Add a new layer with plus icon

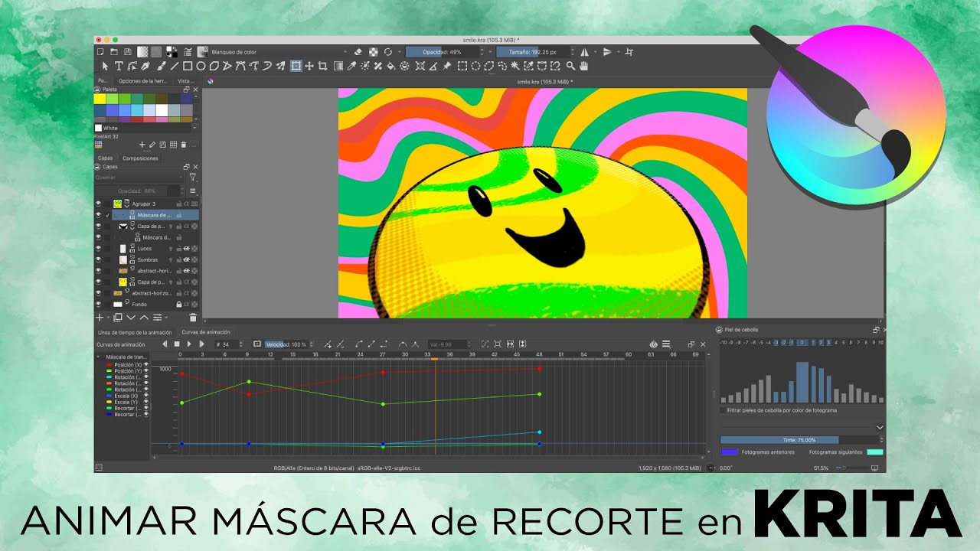tap(100, 317)
